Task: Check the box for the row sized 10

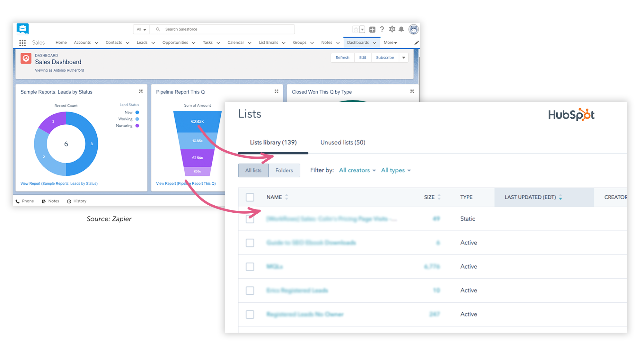Action: click(x=250, y=290)
